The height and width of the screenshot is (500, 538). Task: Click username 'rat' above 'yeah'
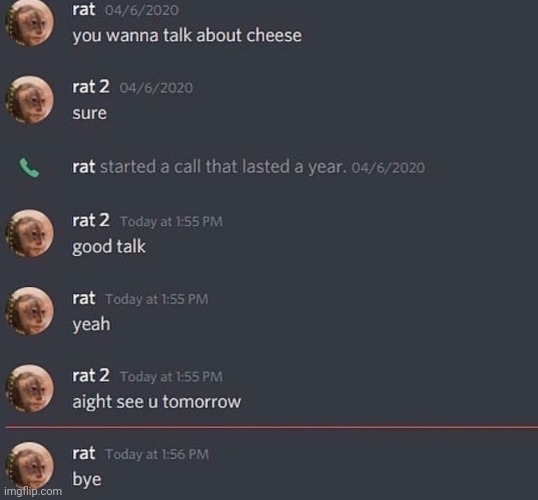click(x=83, y=298)
